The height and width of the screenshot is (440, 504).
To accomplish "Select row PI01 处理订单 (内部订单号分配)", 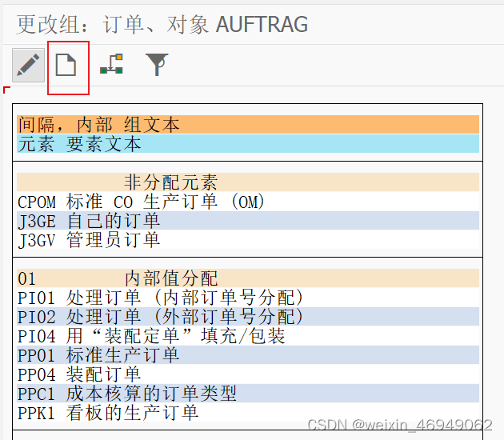I will point(248,298).
